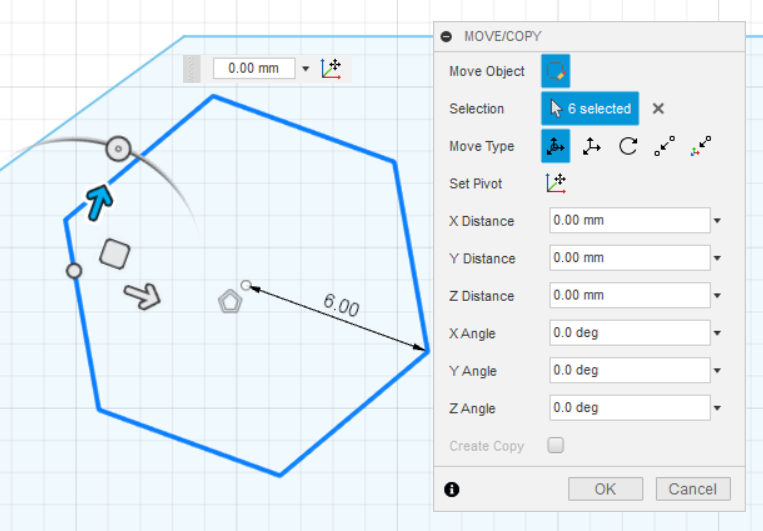Click the Set Pivot icon in dialog
This screenshot has height=531, width=763.
(556, 183)
